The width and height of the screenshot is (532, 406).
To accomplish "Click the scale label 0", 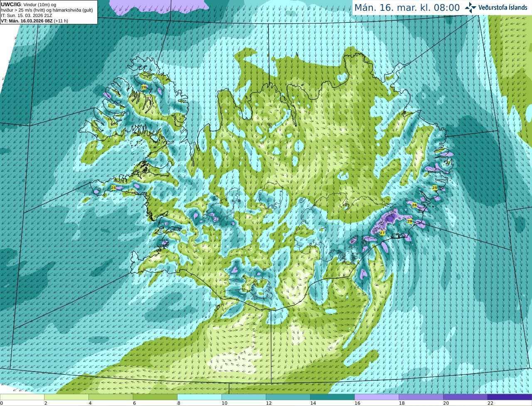I will [2, 403].
